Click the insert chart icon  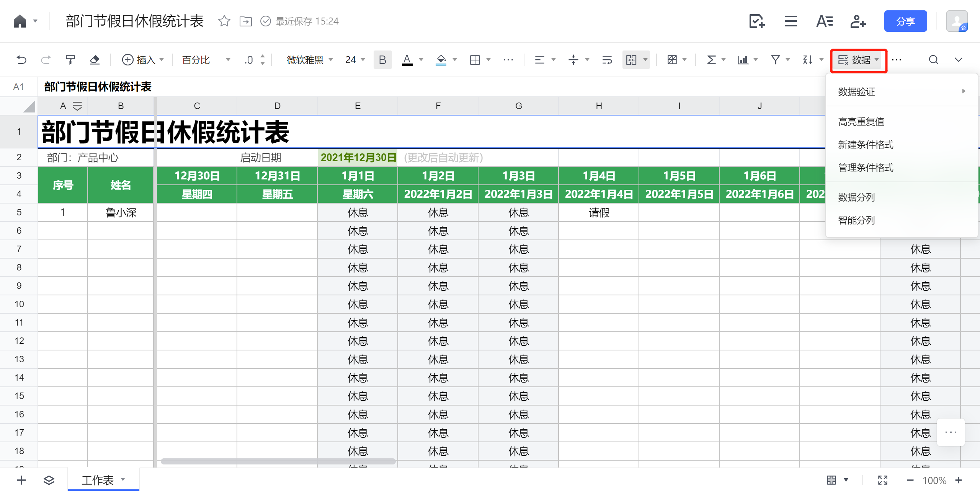[743, 60]
